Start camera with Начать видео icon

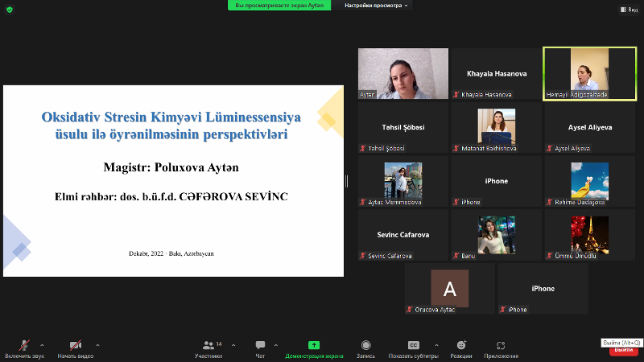(x=75, y=345)
